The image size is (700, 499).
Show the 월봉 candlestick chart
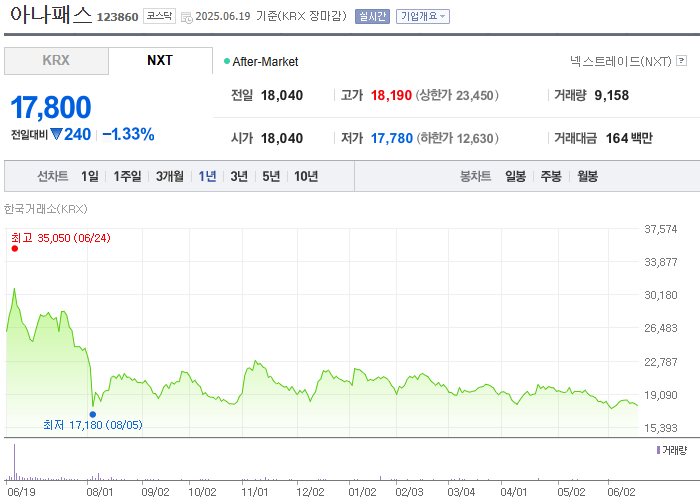coord(588,176)
